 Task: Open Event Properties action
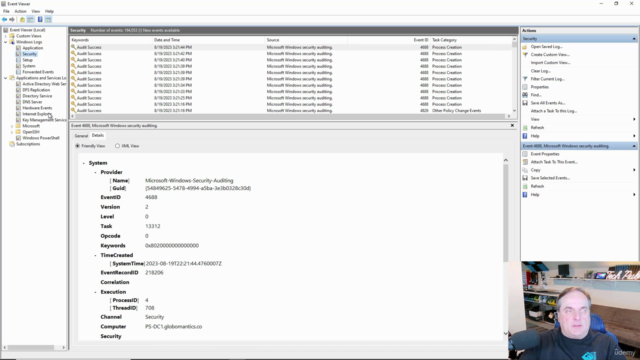point(545,154)
